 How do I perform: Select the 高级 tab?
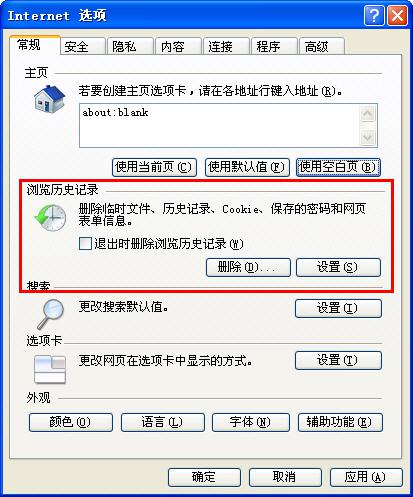click(322, 46)
